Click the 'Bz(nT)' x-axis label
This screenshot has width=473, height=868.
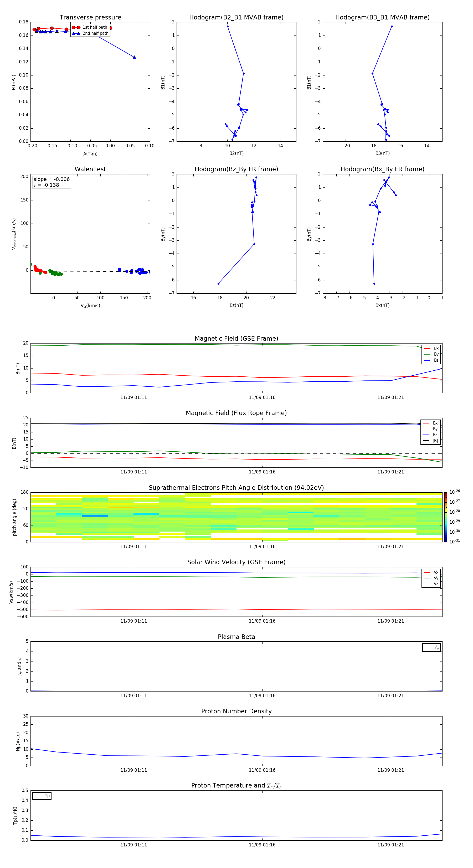[236, 305]
